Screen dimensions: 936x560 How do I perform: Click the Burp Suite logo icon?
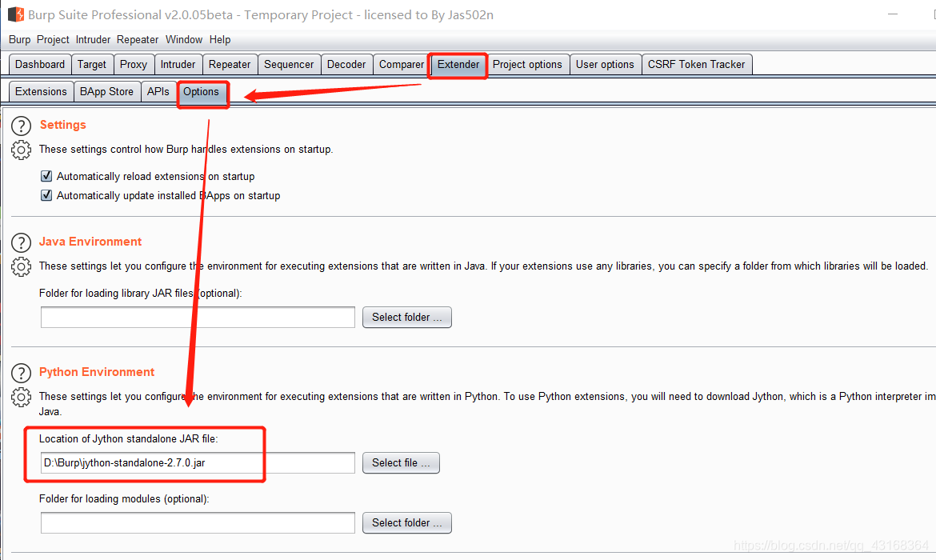(15, 14)
